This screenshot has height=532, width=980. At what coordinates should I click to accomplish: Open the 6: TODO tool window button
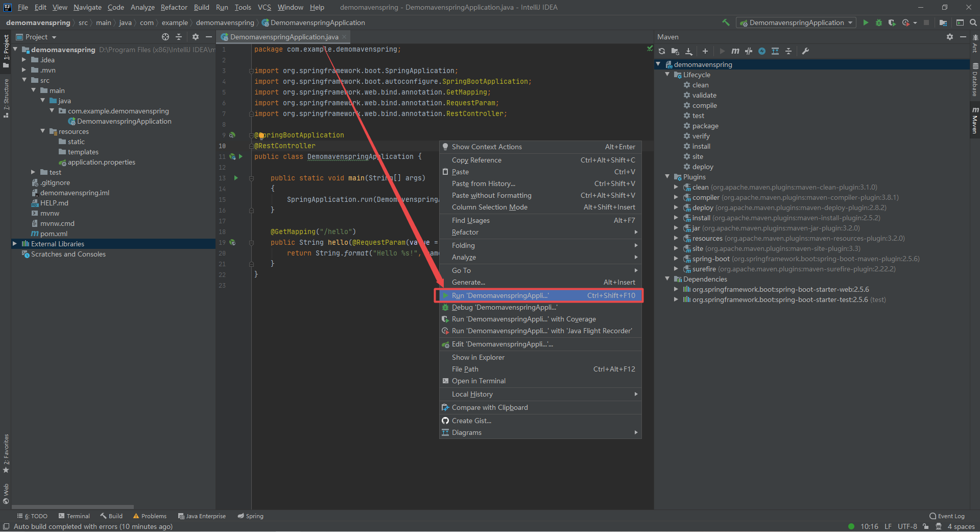32,516
